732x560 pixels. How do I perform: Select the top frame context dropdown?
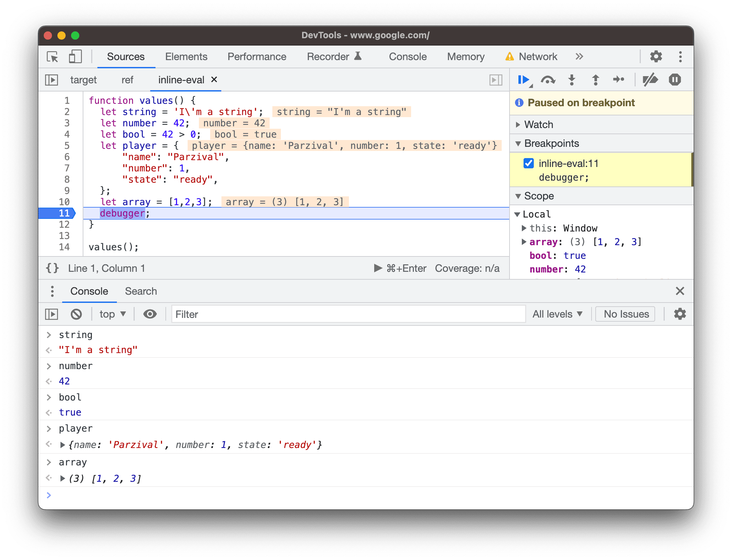(x=112, y=314)
